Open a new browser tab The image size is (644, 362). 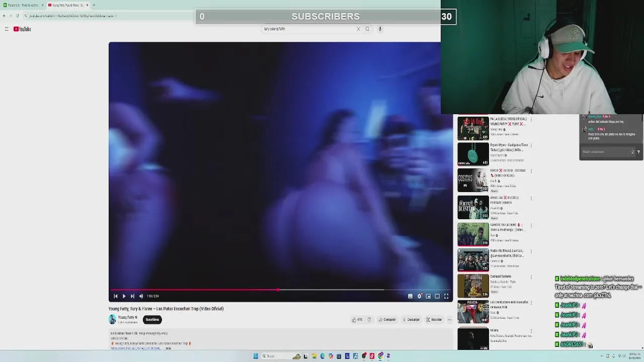click(x=94, y=5)
